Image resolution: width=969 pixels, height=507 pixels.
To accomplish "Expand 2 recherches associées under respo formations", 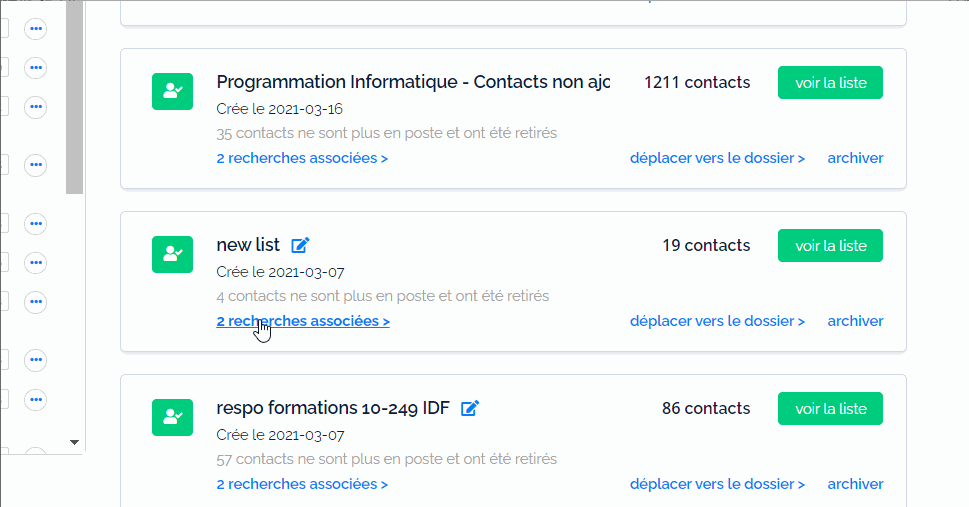I will (302, 484).
